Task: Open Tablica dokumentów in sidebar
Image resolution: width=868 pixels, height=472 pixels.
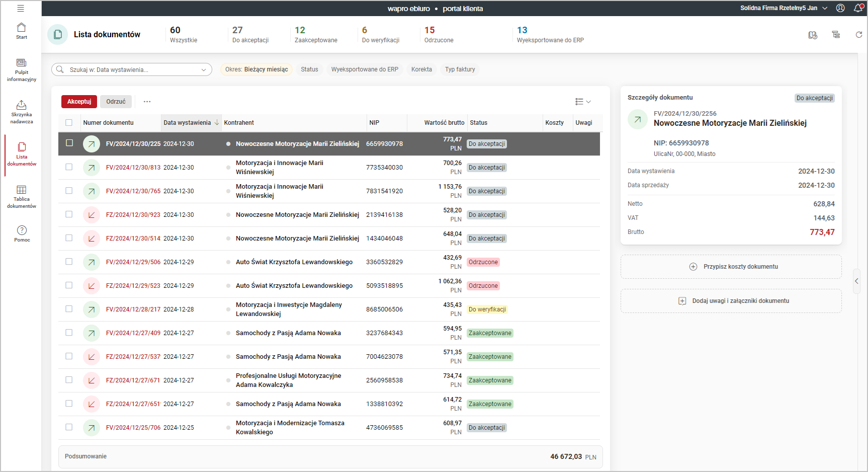Action: click(22, 196)
